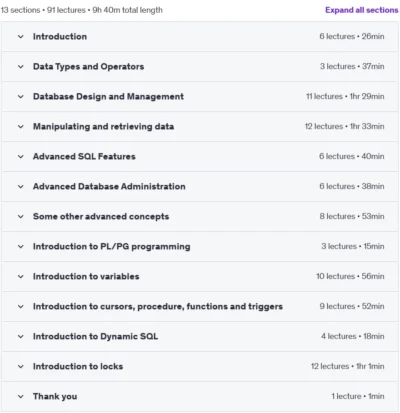Click the 1 lecture 1min label
Viewport: 400px width, 413px height.
tap(358, 396)
